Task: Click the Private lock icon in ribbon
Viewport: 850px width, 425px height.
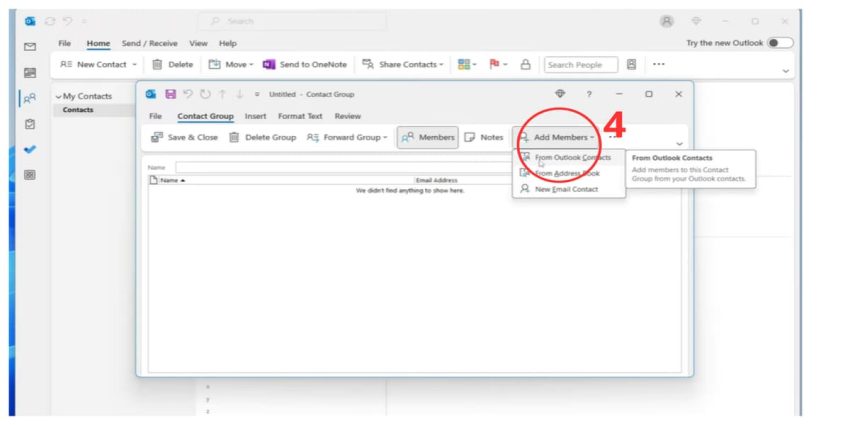Action: click(525, 65)
